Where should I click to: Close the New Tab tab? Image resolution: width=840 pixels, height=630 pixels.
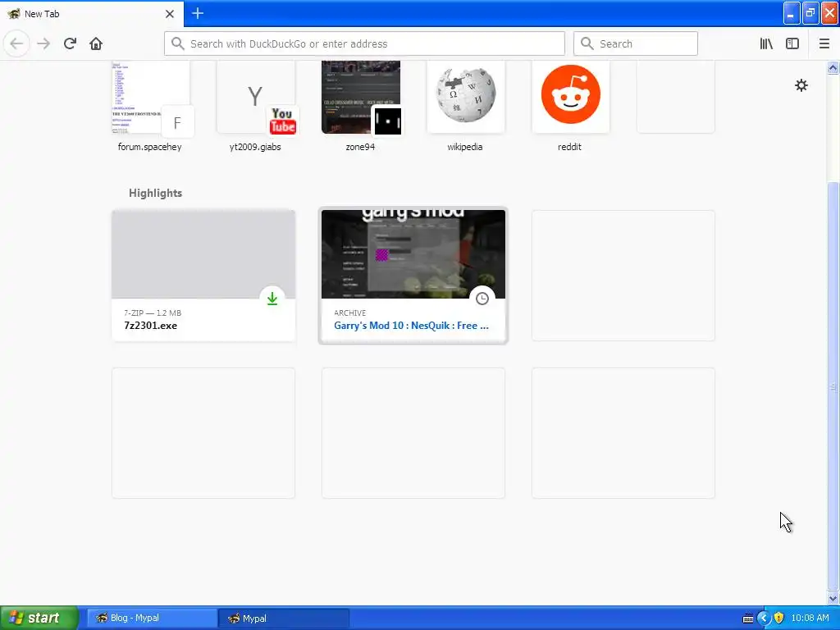(x=170, y=14)
